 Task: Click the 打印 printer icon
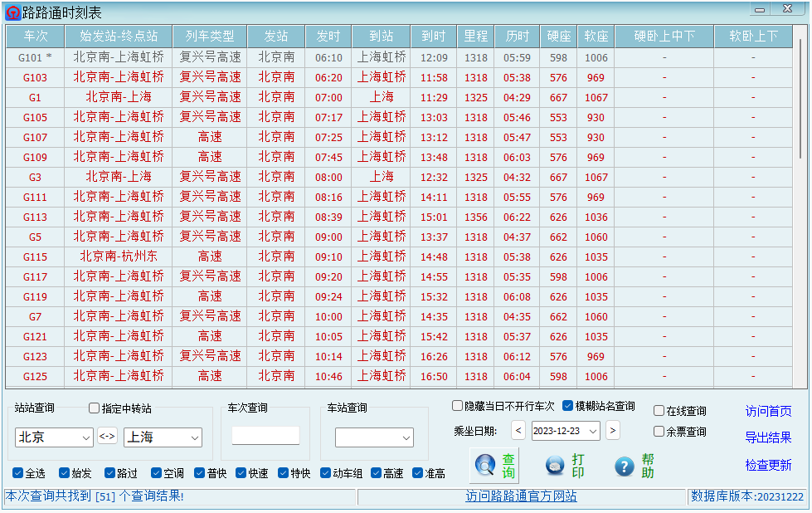[554, 466]
